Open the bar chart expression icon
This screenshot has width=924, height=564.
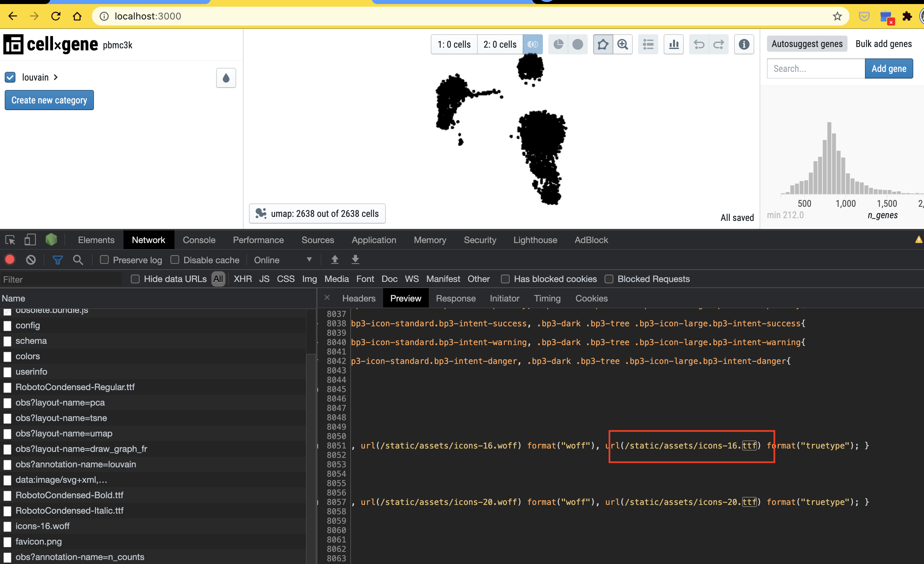coord(673,44)
